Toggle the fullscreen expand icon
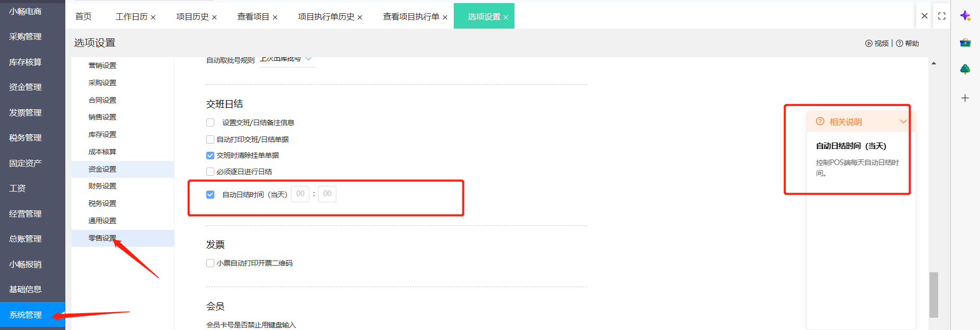The image size is (980, 330). point(942,16)
